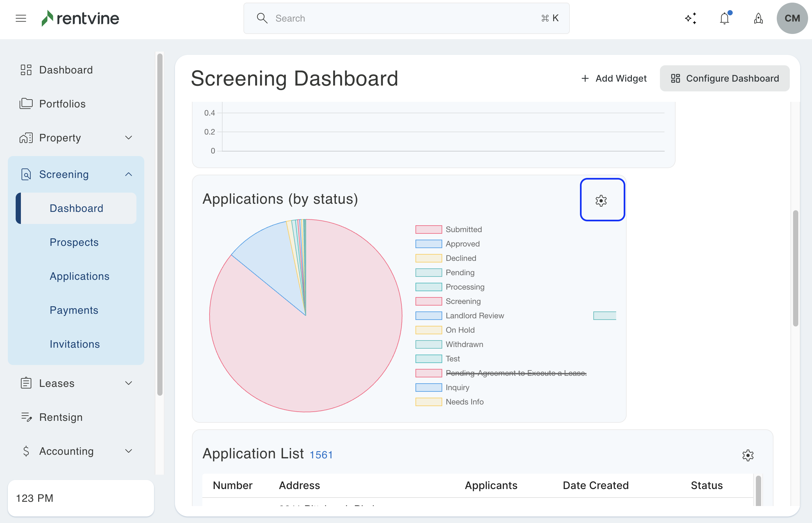The image size is (812, 523).
Task: Click the rentvine logo
Action: click(81, 18)
